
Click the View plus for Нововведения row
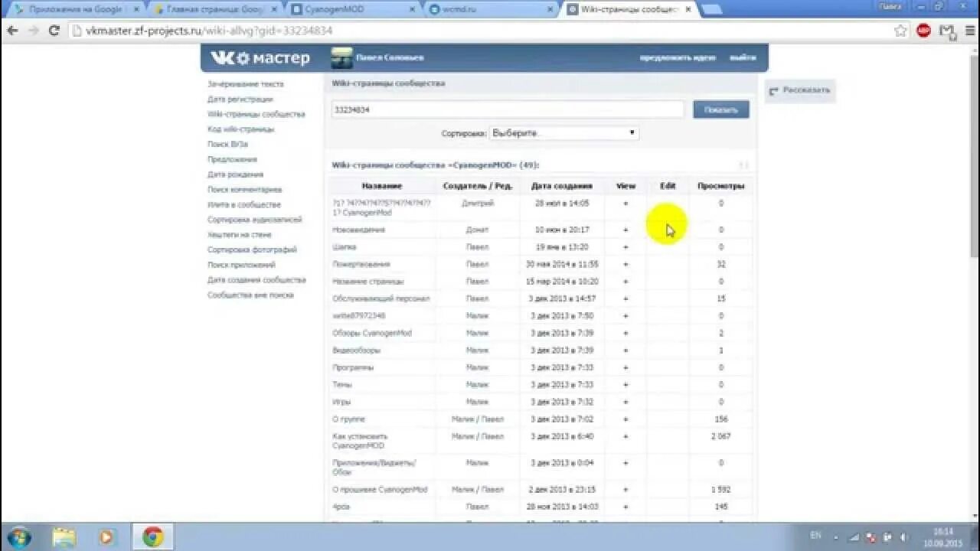(626, 230)
